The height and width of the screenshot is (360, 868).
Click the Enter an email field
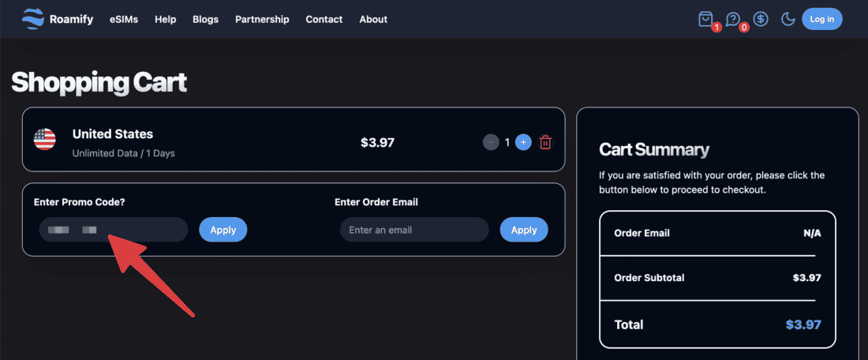click(x=414, y=230)
